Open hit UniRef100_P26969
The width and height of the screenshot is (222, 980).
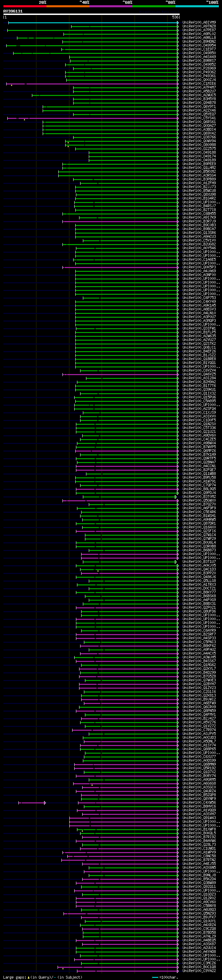pos(199,68)
